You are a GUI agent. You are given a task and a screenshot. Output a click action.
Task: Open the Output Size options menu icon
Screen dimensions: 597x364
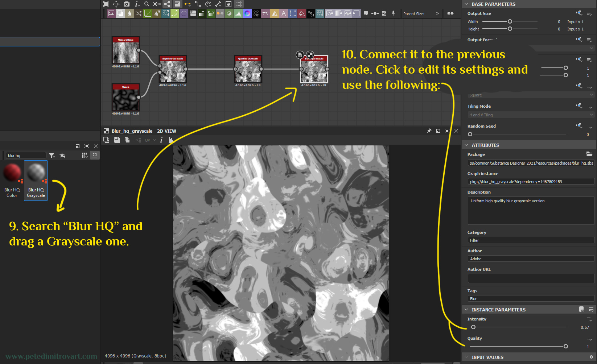(x=589, y=13)
